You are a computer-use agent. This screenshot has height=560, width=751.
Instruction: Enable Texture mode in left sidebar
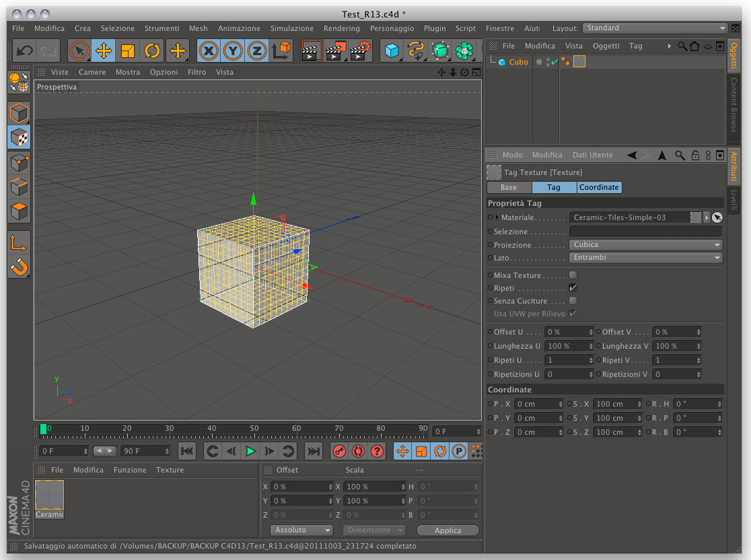point(19,137)
